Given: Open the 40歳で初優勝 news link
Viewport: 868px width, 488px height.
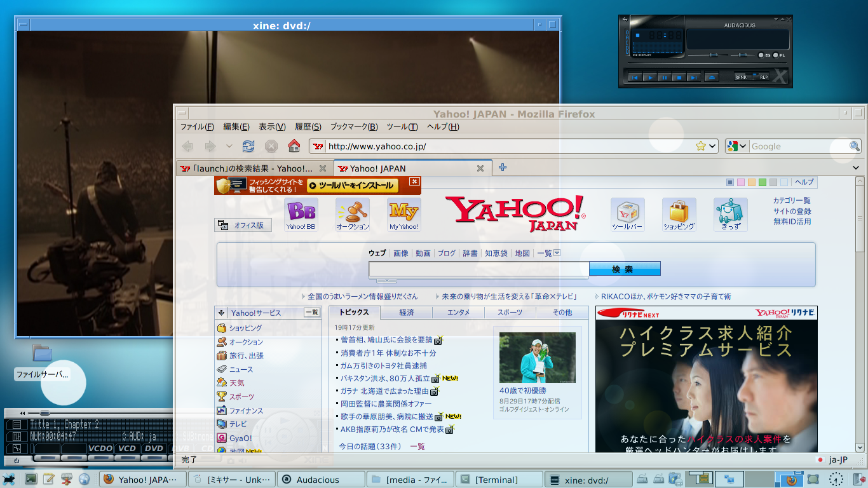Looking at the screenshot, I should [x=523, y=391].
